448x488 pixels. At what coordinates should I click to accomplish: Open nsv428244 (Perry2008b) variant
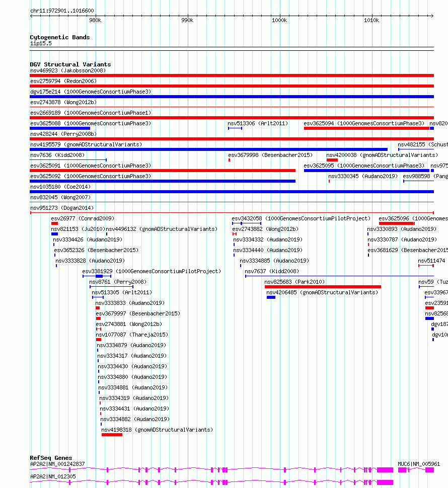coord(63,134)
